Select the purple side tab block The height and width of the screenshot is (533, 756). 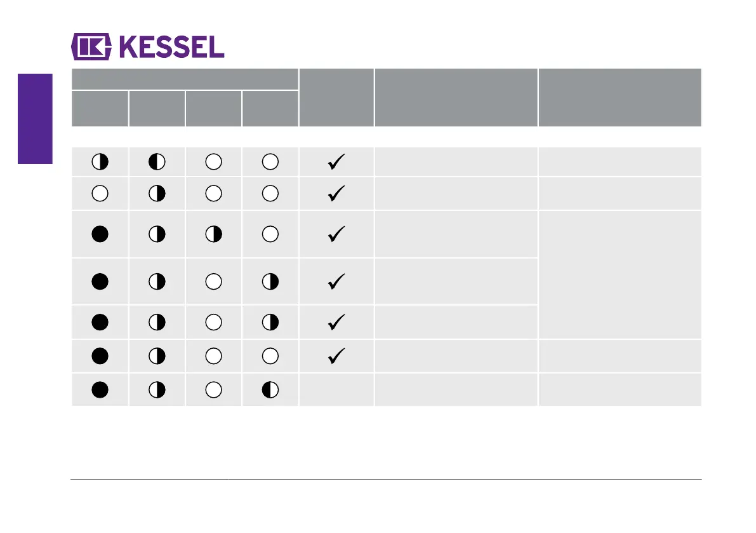35,119
